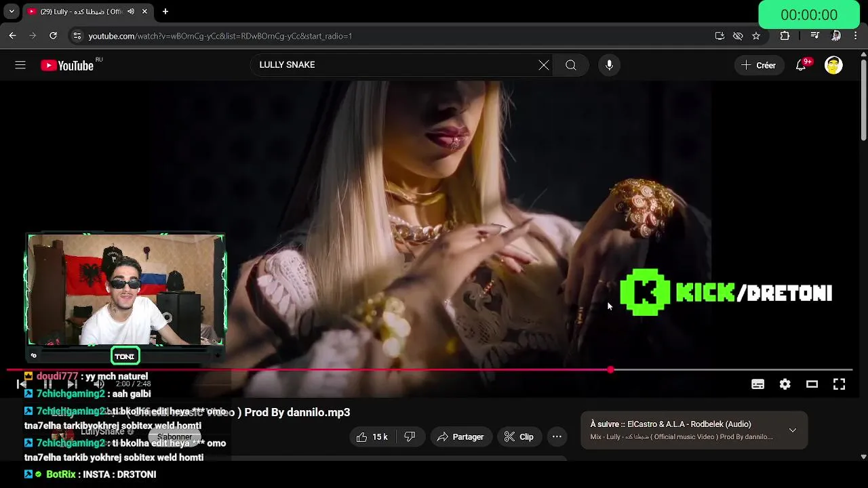This screenshot has width=868, height=488.
Task: Open the notifications bell
Action: tap(801, 65)
